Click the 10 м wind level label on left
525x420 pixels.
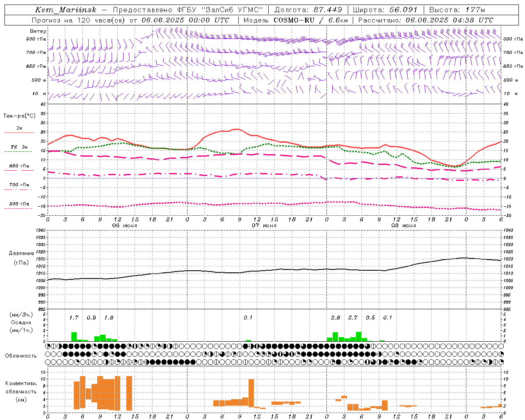tap(39, 94)
